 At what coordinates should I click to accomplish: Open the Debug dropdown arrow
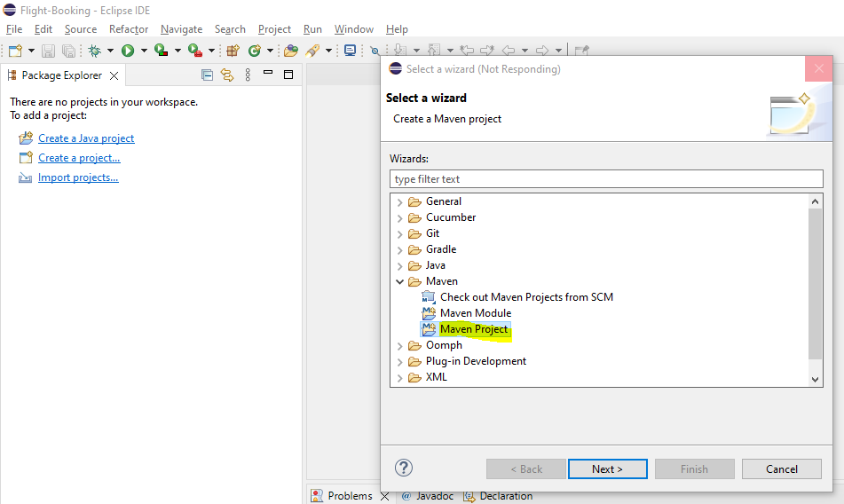(x=110, y=51)
